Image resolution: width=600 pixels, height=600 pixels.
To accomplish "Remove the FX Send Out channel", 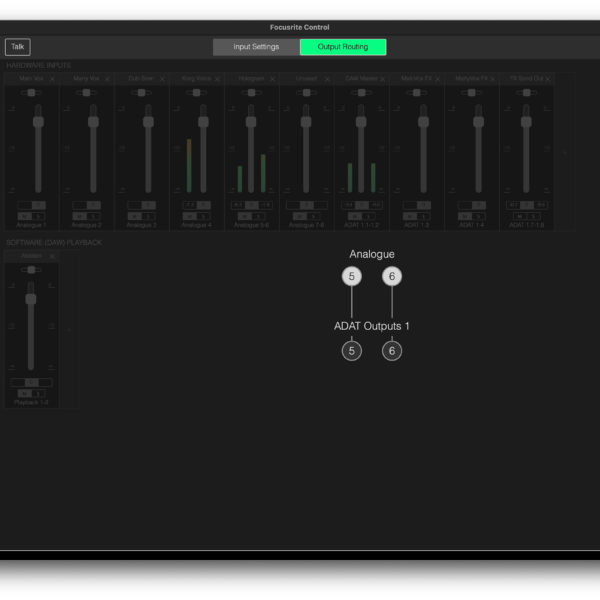I will (548, 78).
